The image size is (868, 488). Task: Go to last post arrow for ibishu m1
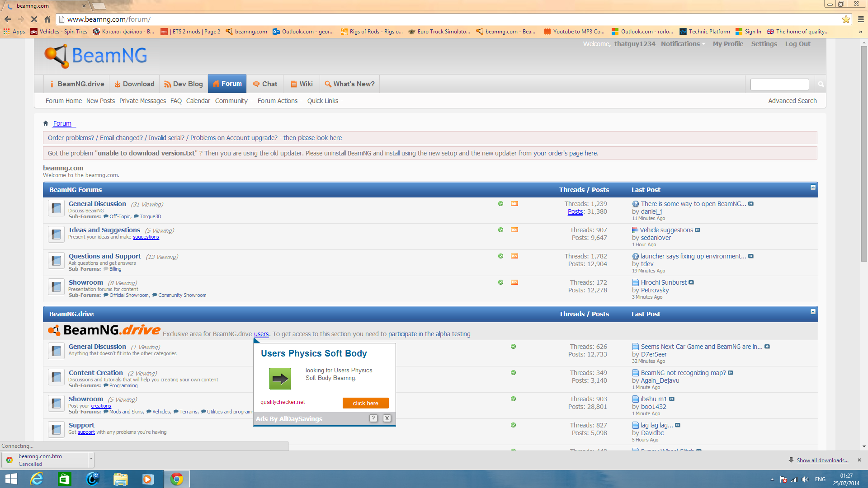pos(672,399)
